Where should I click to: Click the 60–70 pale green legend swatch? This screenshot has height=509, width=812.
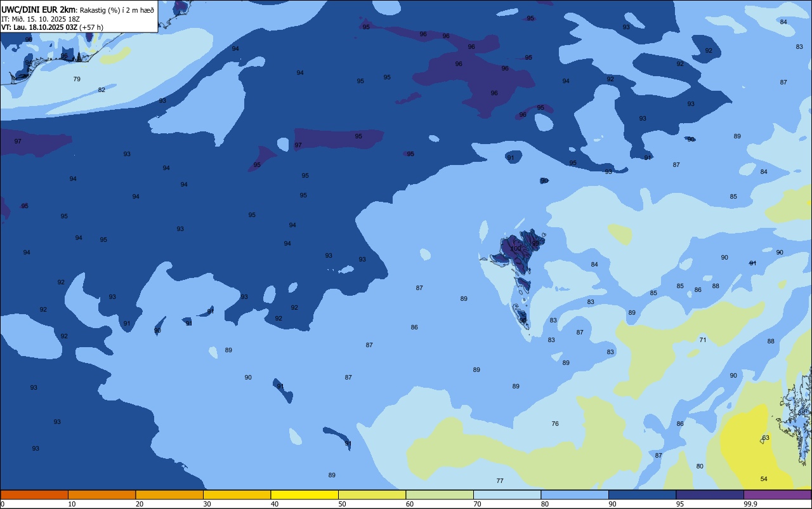pos(440,494)
